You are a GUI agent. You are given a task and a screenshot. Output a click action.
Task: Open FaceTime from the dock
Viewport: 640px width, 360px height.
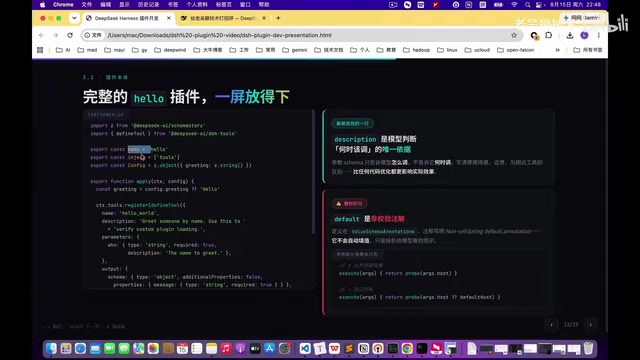109,349
